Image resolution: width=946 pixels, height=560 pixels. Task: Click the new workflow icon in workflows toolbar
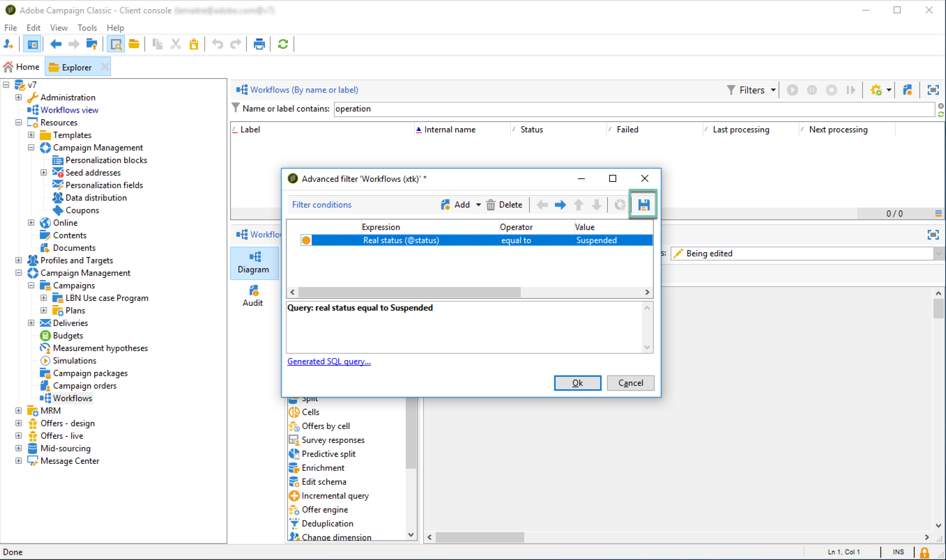pyautogui.click(x=908, y=90)
